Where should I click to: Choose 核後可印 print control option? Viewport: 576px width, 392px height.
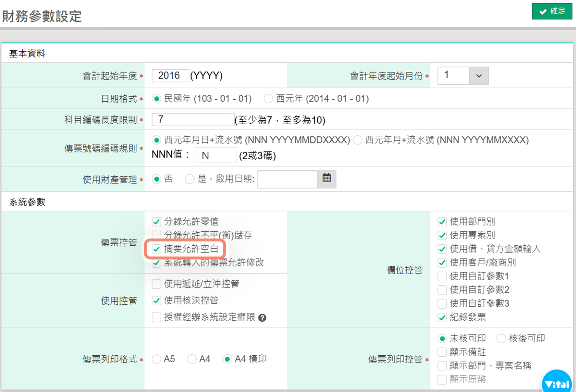point(501,338)
